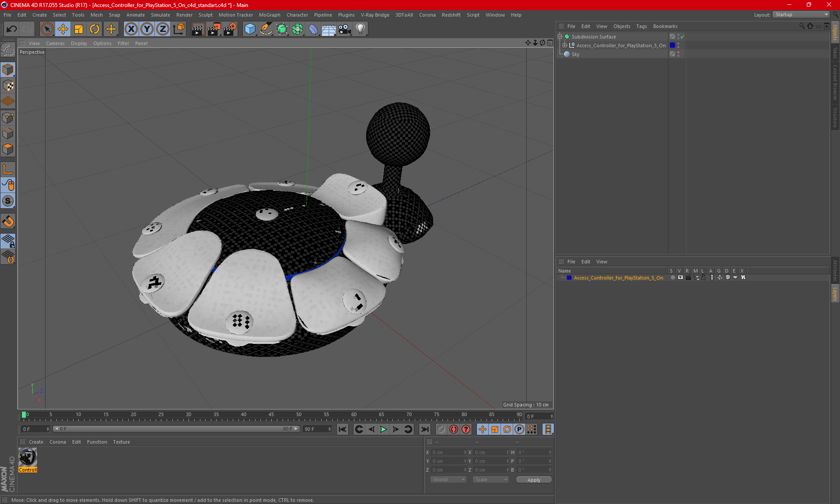Add a Camera object
Viewport: 840px width, 504px height.
[345, 29]
